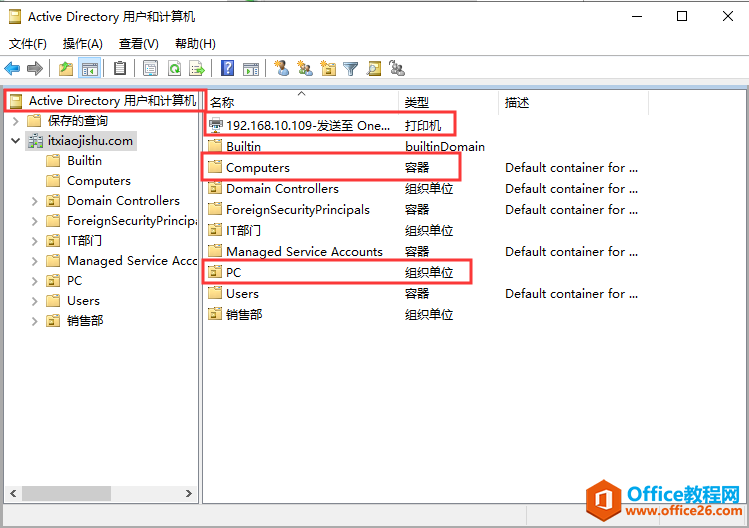Click the funnel Filter options icon
The image size is (749, 528).
(351, 68)
